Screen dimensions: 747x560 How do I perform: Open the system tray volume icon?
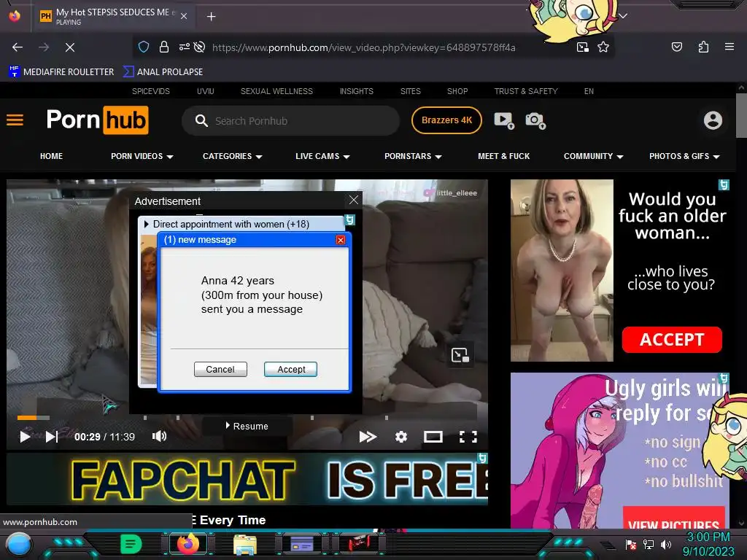[x=666, y=544]
